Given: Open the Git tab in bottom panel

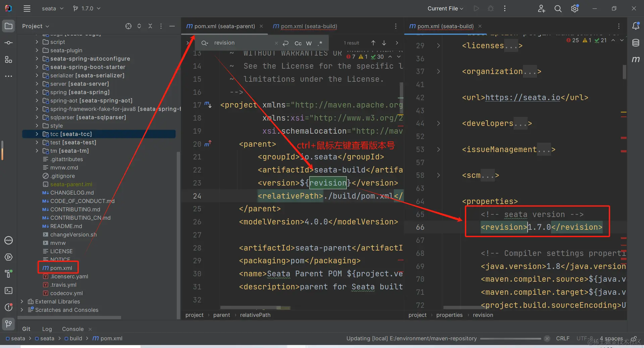Looking at the screenshot, I should point(26,329).
